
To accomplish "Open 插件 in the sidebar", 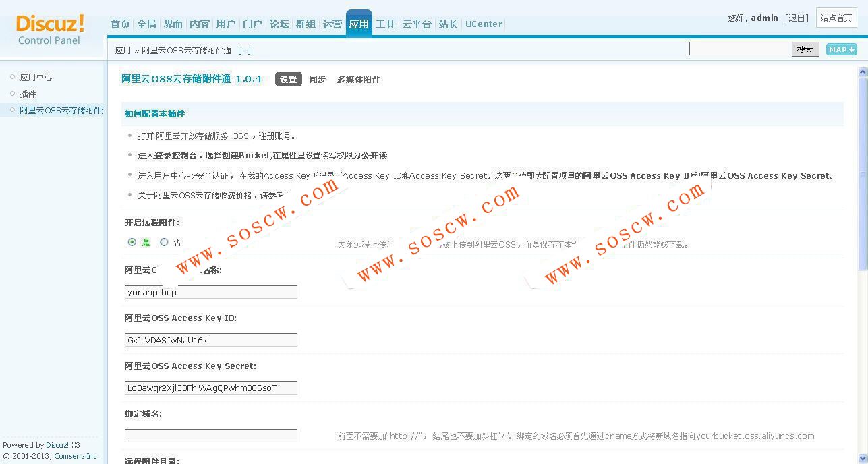I will tap(28, 94).
